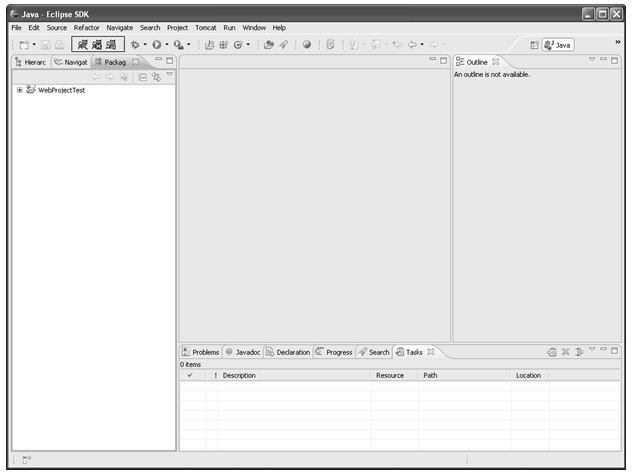The width and height of the screenshot is (635, 475).
Task: Click the External Tools toolbar icon
Action: pos(178,45)
